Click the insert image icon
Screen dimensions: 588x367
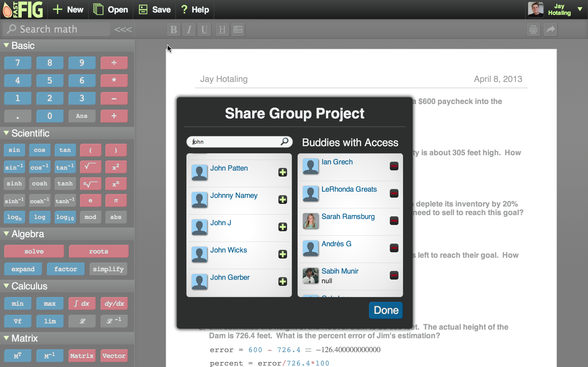(238, 30)
